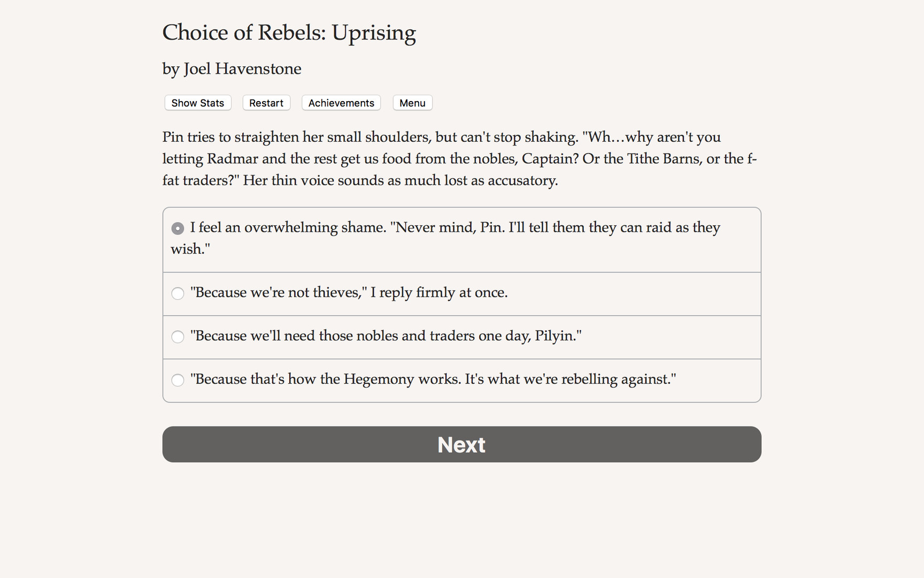This screenshot has width=924, height=578.
Task: Open the game Menu
Action: 412,103
